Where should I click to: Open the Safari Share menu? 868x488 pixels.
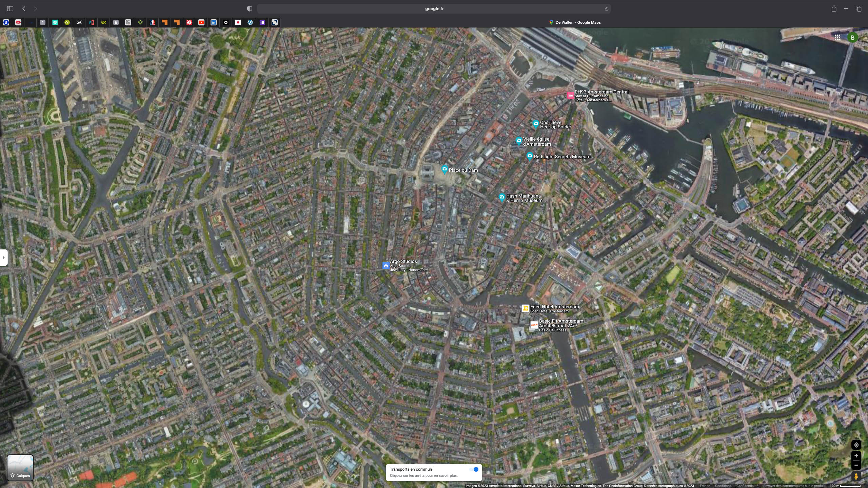coord(834,8)
